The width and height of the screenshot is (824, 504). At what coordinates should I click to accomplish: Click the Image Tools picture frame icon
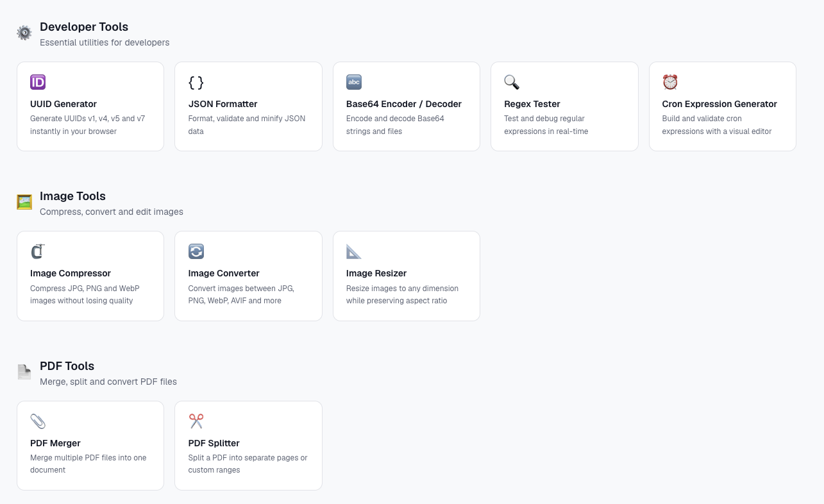(x=24, y=203)
